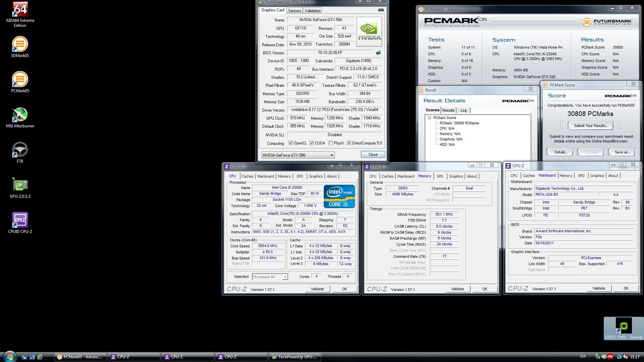644x362 pixels.
Task: Click the Core Speed 5604.6 MHz field
Action: (x=268, y=246)
